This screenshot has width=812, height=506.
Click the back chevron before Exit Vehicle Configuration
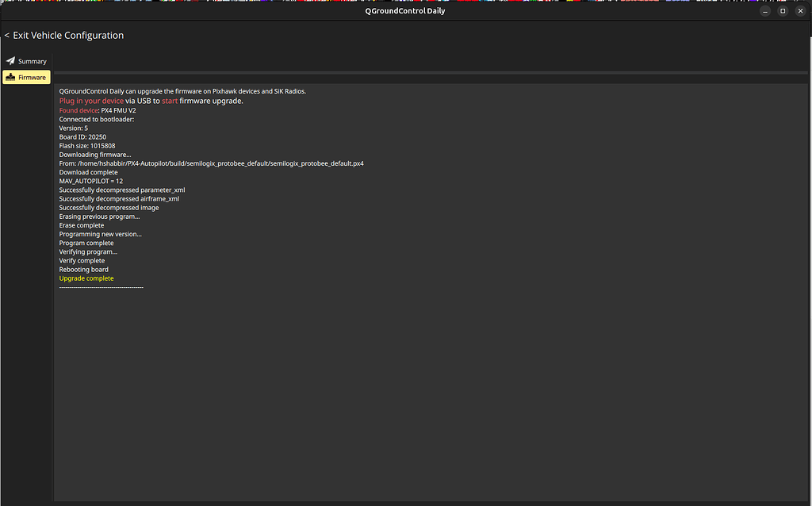point(6,35)
